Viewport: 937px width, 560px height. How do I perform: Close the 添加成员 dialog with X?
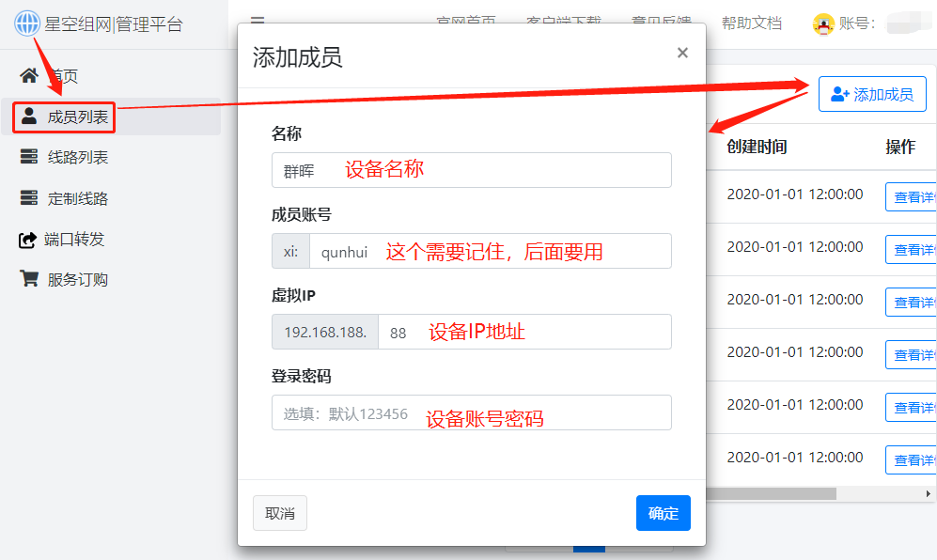coord(682,54)
